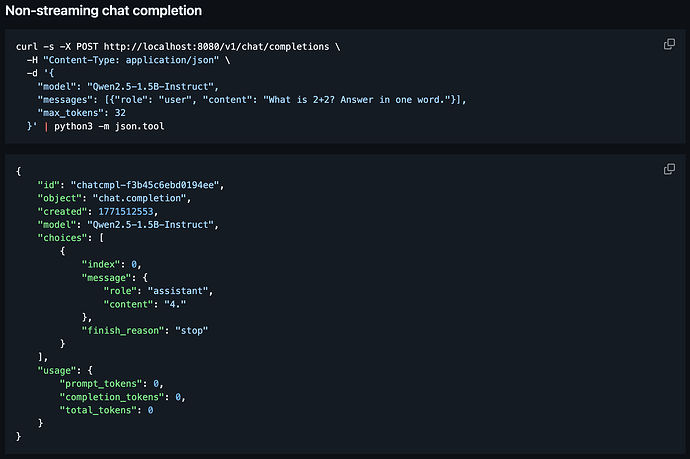Click the created timestamp 1771512553
Viewport: 690px width, 459px height.
(x=141, y=211)
